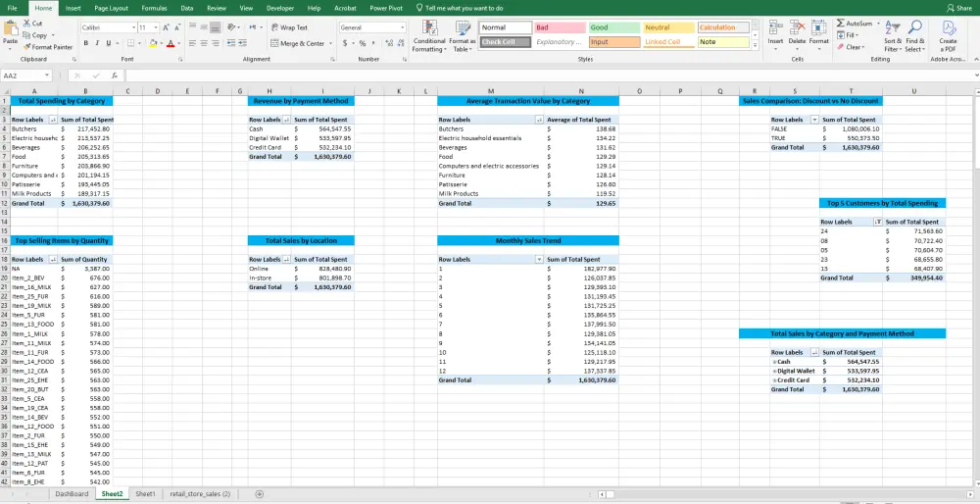Increase the font size
This screenshot has width=980, height=504.
pos(166,27)
